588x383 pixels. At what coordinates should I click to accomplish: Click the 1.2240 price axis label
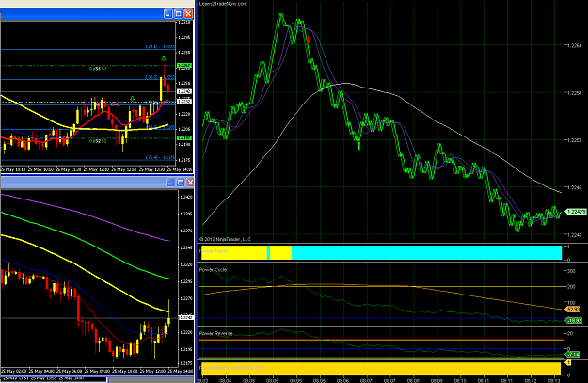point(574,235)
